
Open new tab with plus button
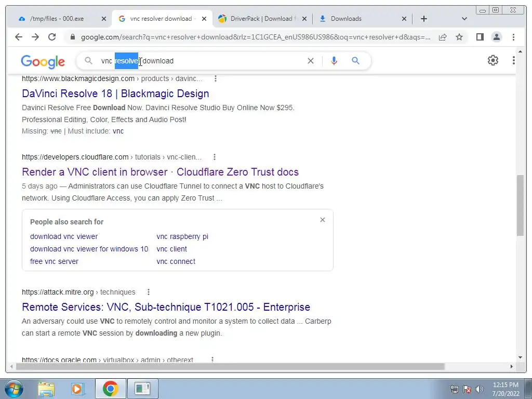click(x=424, y=19)
